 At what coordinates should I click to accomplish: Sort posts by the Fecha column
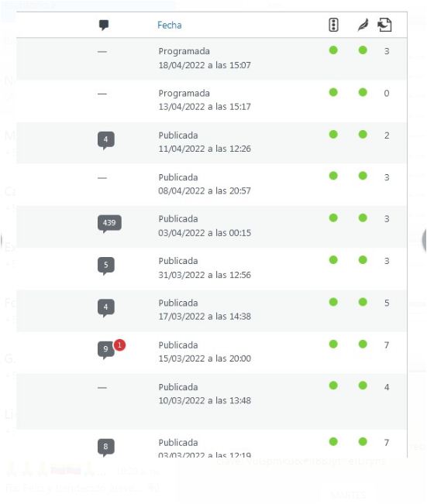(169, 25)
